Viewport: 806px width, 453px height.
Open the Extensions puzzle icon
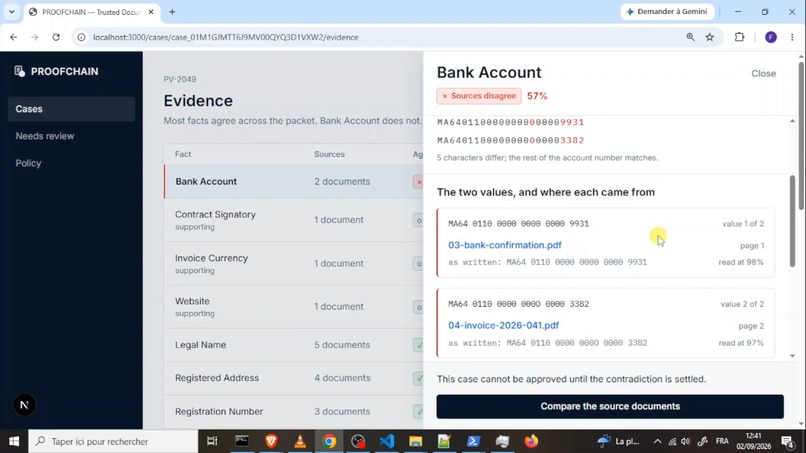pyautogui.click(x=739, y=37)
